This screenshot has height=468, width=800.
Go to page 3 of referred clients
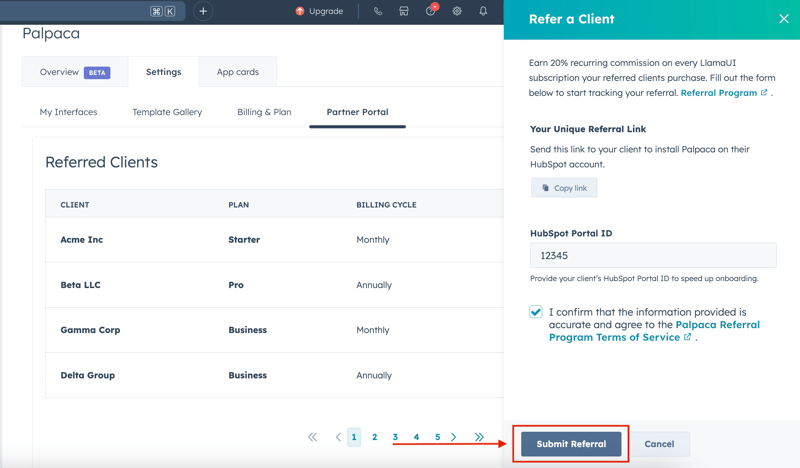click(x=396, y=437)
